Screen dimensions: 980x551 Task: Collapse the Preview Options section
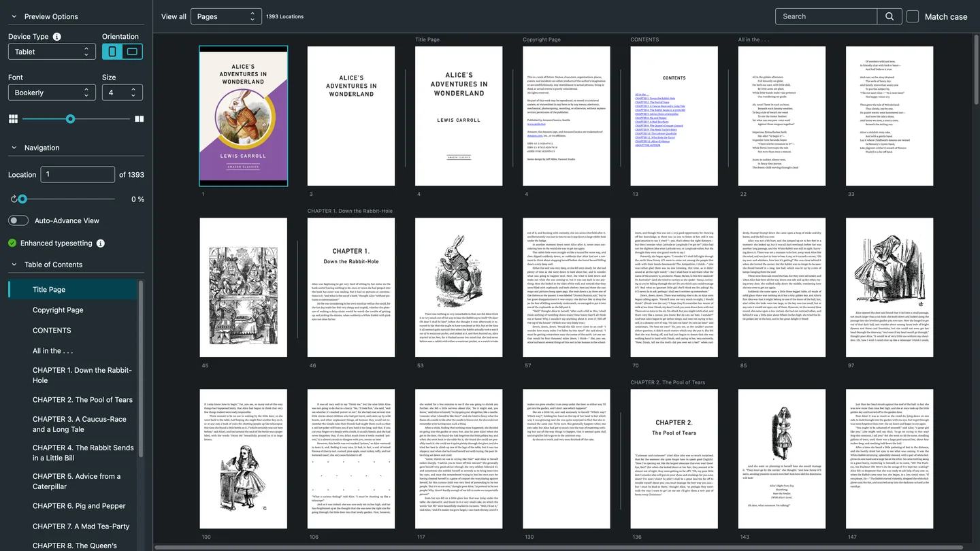[x=14, y=16]
